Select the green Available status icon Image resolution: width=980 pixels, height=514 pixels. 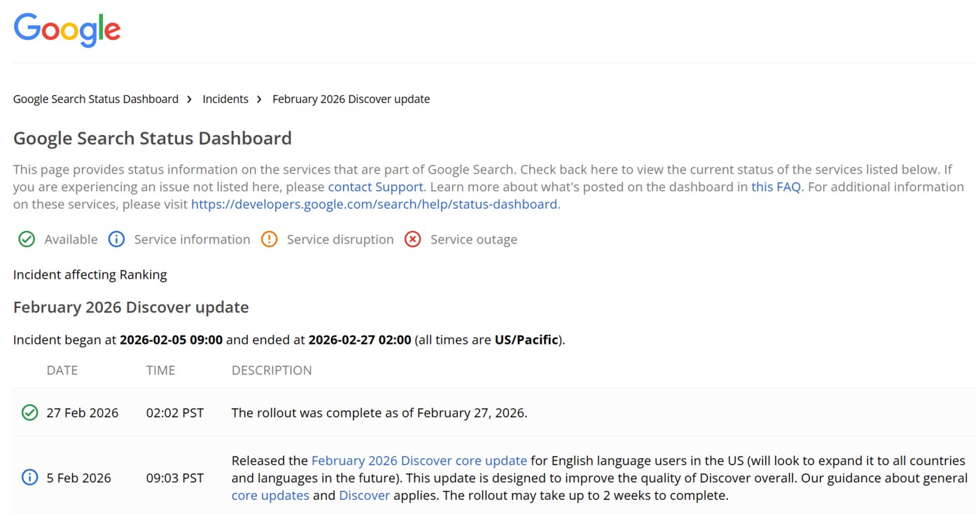click(x=26, y=239)
